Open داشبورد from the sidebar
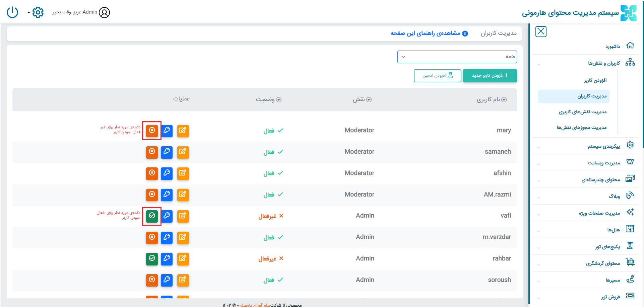This screenshot has width=644, height=307. [613, 46]
